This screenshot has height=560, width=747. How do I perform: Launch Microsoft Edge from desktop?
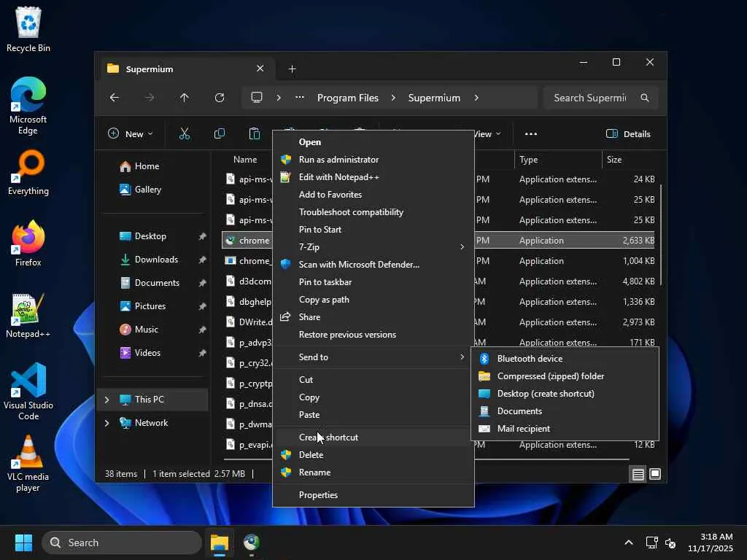pyautogui.click(x=28, y=106)
